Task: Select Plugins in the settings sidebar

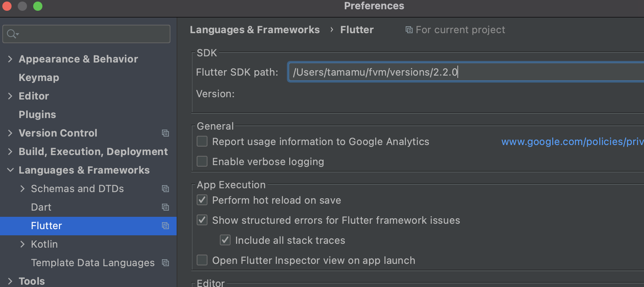Action: (37, 115)
